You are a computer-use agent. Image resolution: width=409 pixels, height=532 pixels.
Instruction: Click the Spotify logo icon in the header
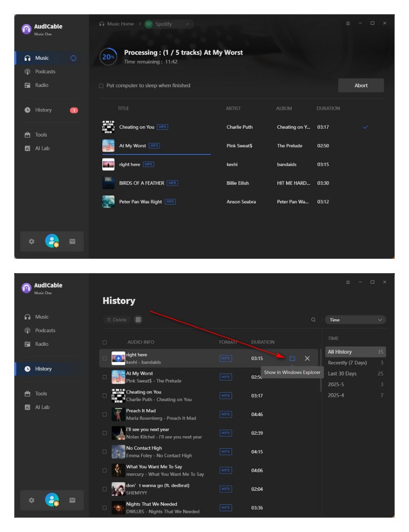coord(149,24)
